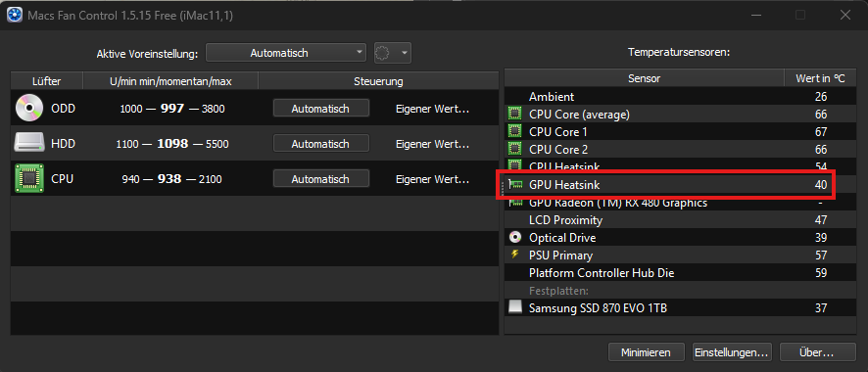Screen dimensions: 868x372
Task: Click the Platform Controller Hub value 59
Action: tap(821, 273)
